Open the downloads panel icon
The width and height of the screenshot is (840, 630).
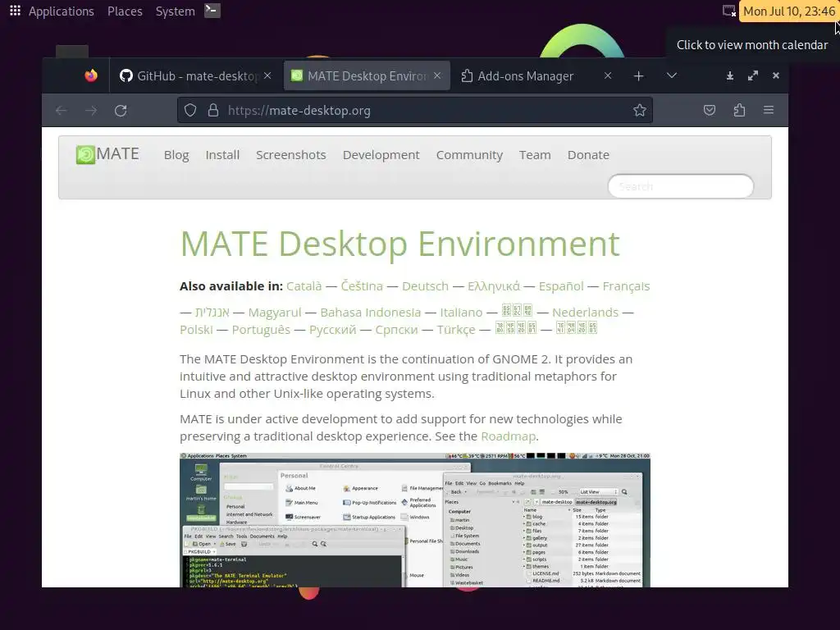click(x=729, y=76)
